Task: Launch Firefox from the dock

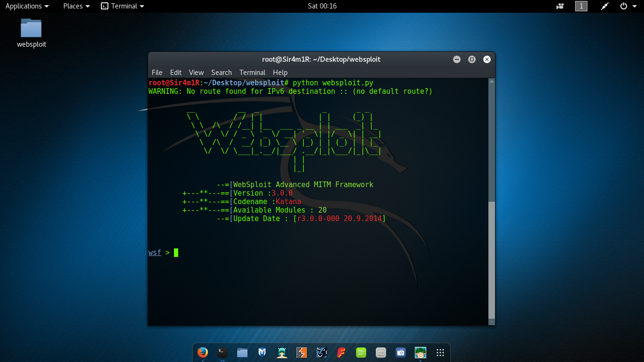Action: [x=203, y=353]
